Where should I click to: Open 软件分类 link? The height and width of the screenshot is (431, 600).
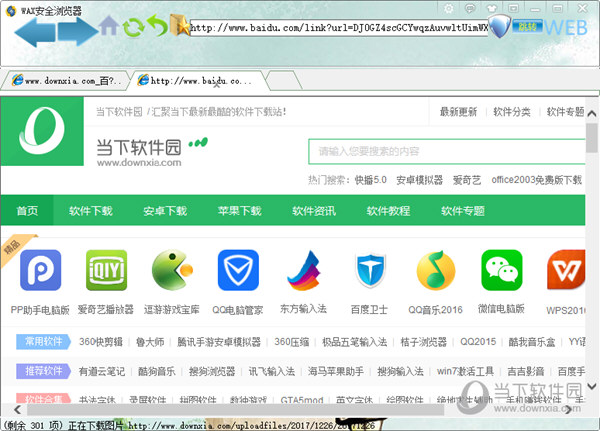tap(512, 112)
